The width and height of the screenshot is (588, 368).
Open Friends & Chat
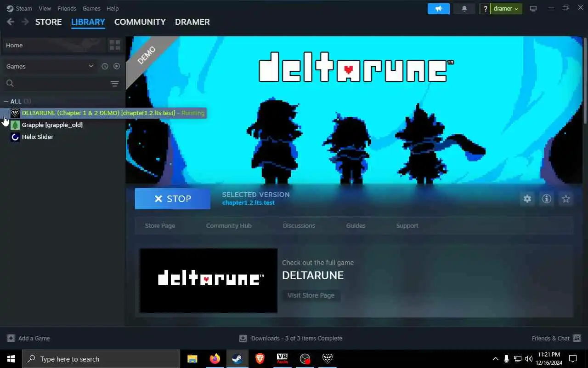556,338
